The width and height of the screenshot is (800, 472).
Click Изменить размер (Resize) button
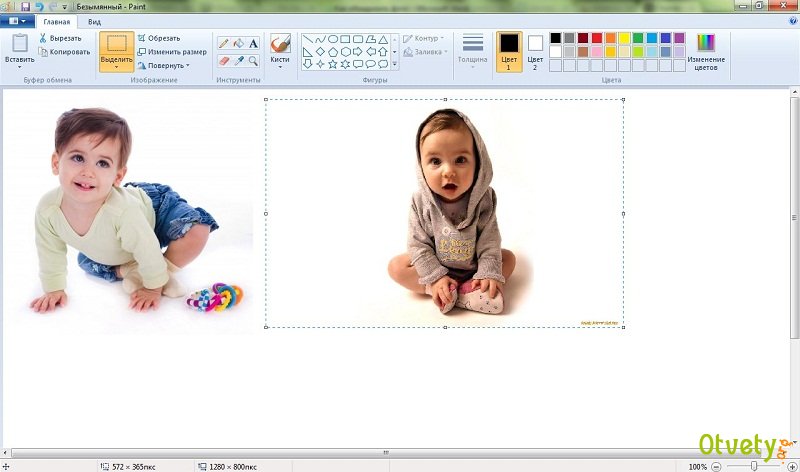coord(172,51)
